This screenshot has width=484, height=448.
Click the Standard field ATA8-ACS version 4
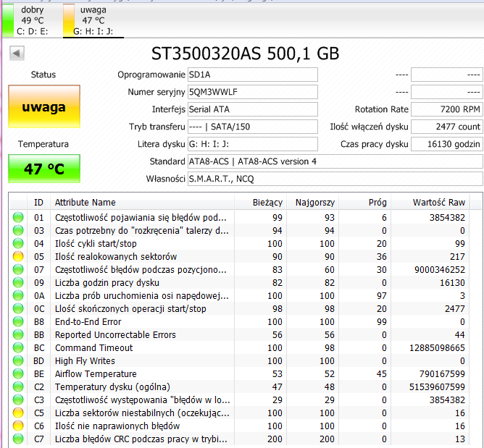click(335, 161)
